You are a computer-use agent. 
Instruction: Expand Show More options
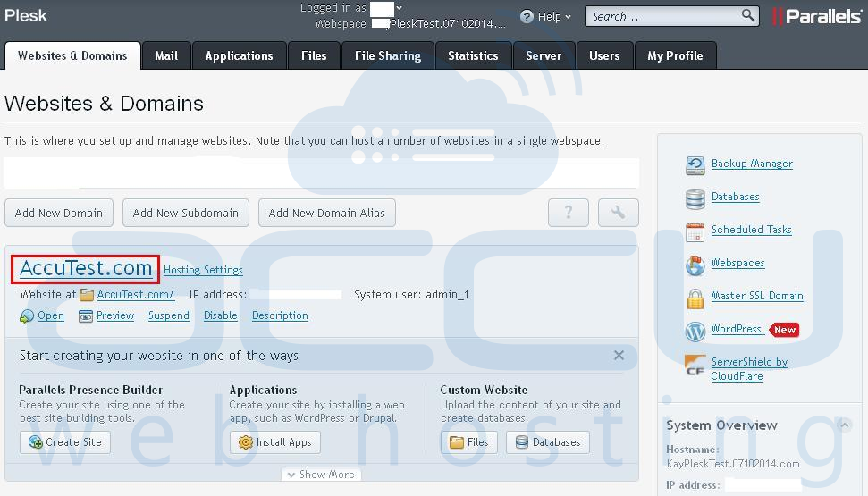coord(321,475)
